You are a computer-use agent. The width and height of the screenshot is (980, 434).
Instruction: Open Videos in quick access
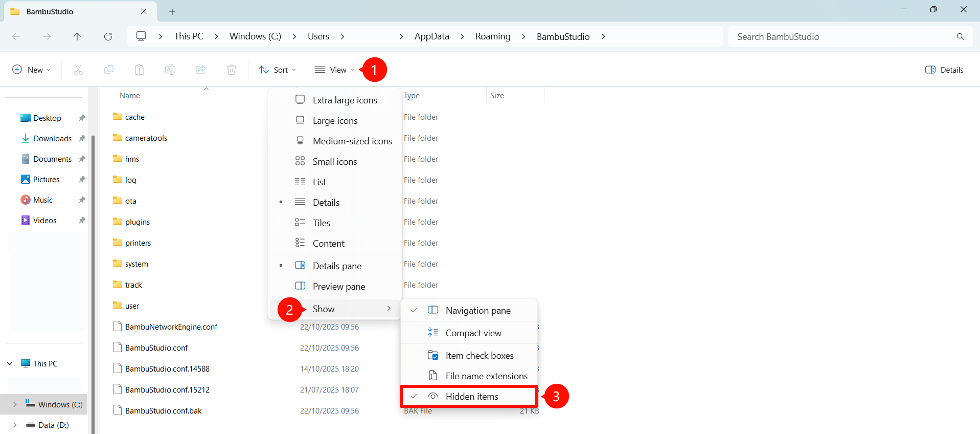[44, 220]
